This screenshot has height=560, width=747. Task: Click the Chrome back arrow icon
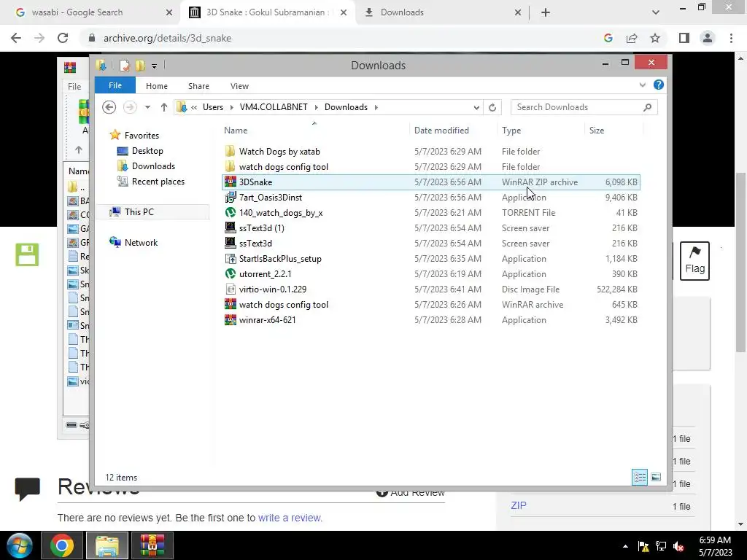tap(16, 38)
